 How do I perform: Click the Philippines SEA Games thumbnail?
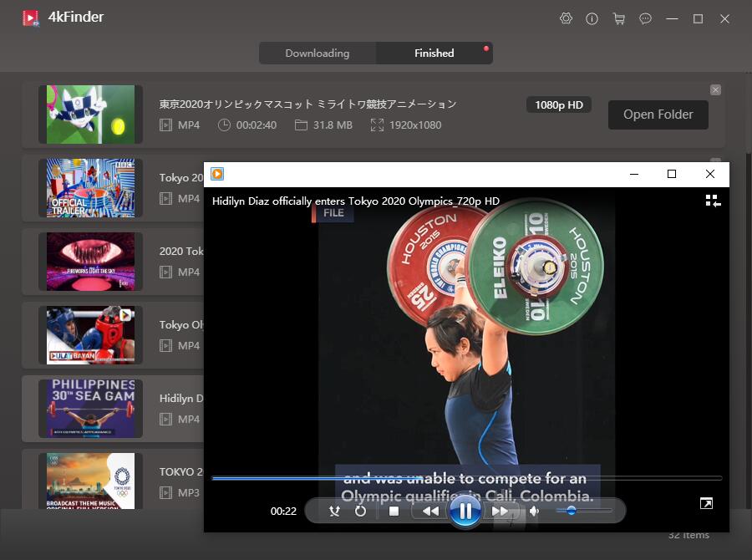[90, 409]
